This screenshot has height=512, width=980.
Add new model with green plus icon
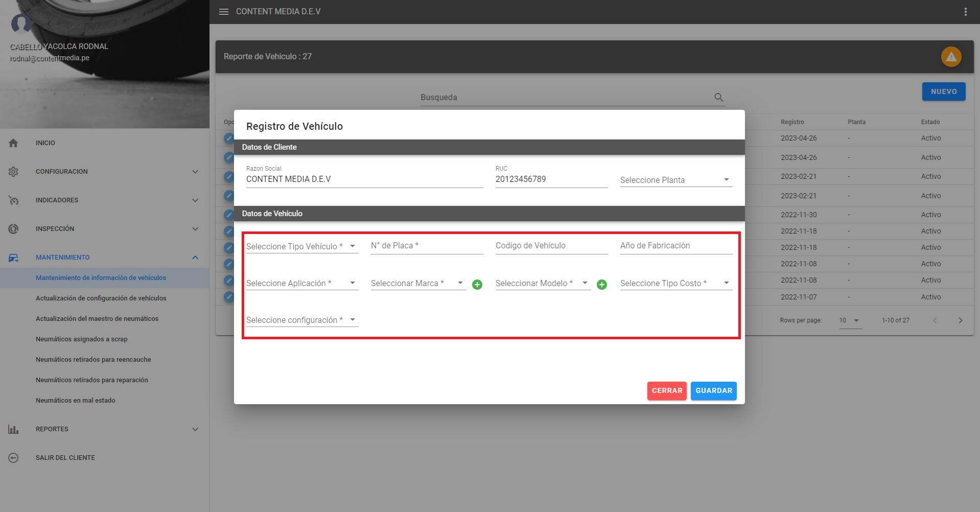[x=602, y=285]
